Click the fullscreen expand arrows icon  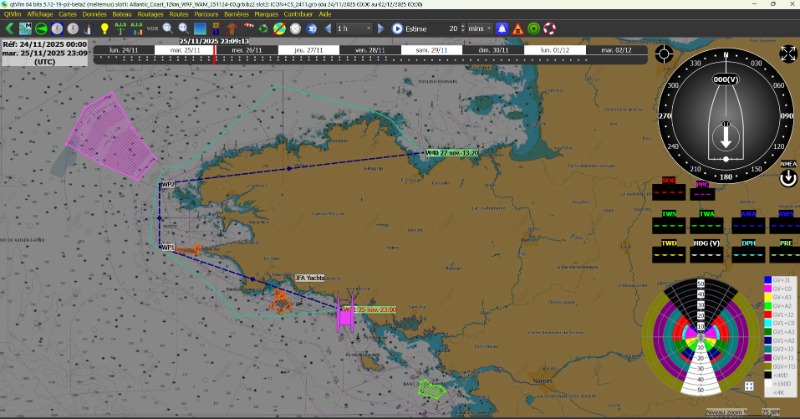coord(788,53)
